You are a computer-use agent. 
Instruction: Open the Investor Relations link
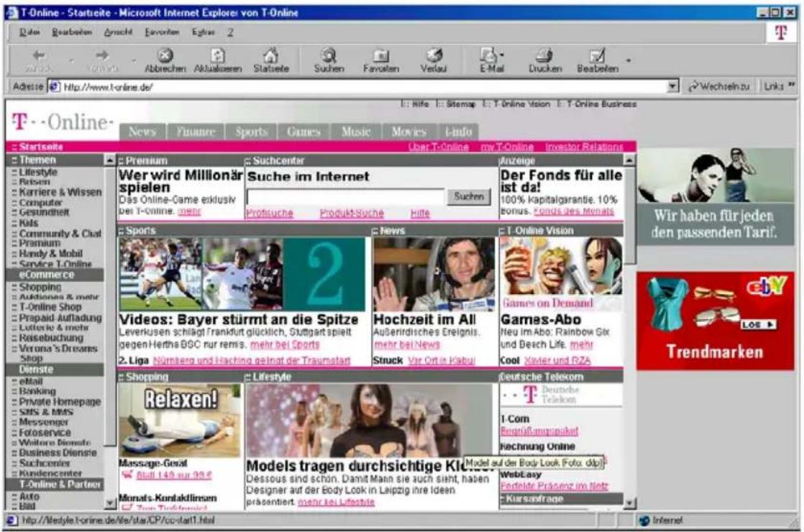coord(584,147)
